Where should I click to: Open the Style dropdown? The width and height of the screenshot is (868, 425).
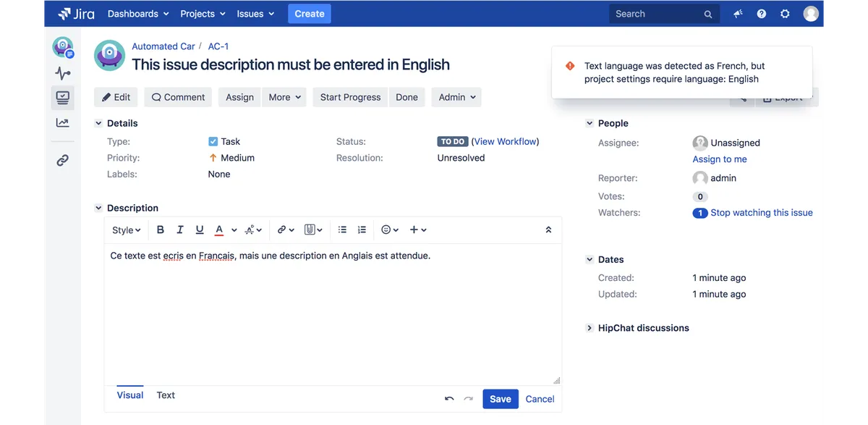127,230
